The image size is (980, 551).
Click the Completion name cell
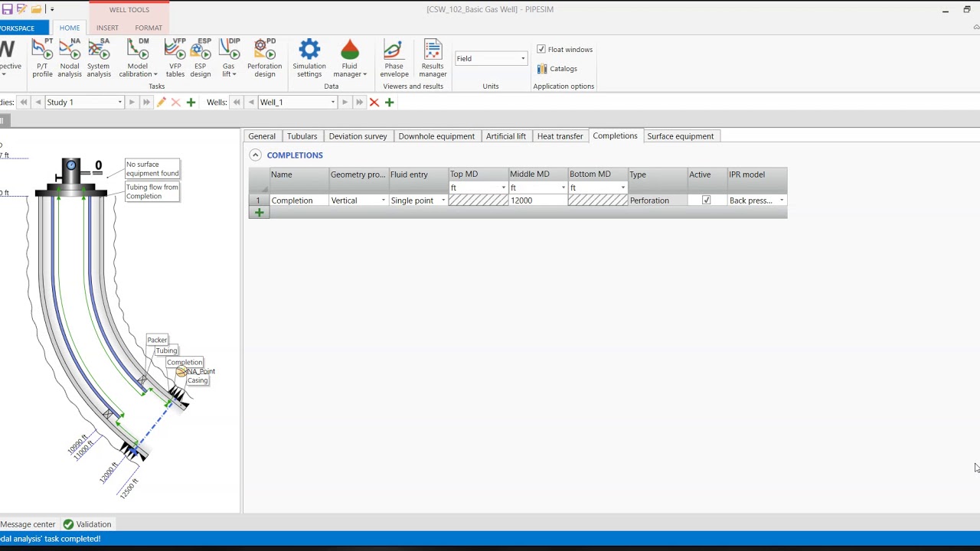(x=299, y=201)
